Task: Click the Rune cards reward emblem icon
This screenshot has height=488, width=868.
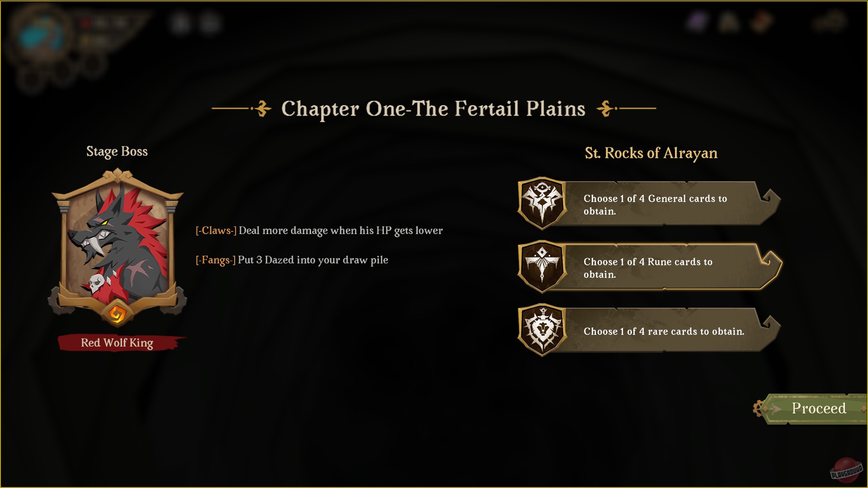Action: click(542, 266)
